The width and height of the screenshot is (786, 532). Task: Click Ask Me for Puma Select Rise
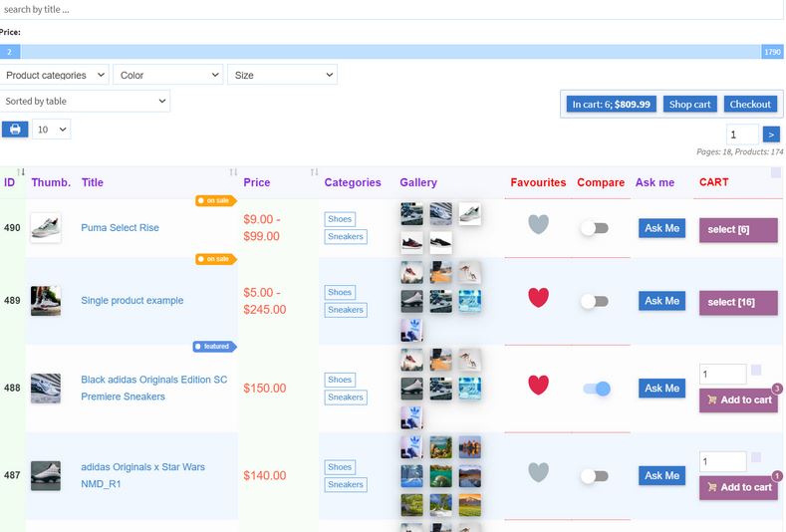click(661, 228)
